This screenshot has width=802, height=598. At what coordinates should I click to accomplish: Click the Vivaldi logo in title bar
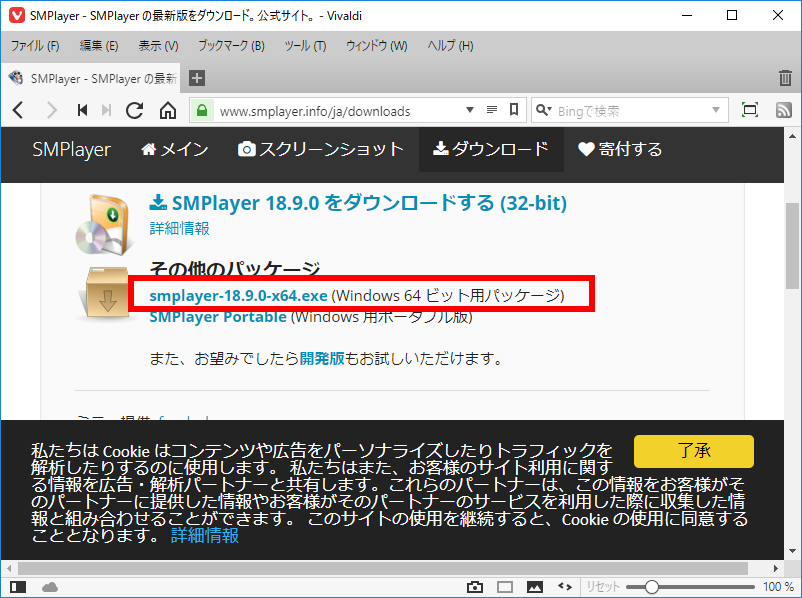pyautogui.click(x=17, y=15)
